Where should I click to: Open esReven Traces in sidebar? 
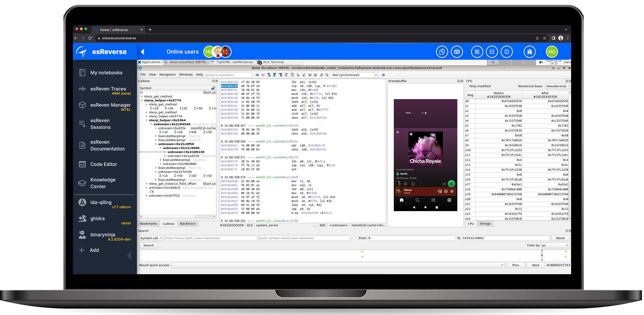click(x=108, y=89)
